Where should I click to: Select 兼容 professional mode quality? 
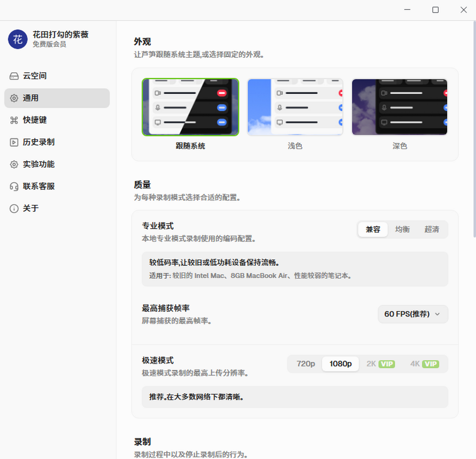373,229
